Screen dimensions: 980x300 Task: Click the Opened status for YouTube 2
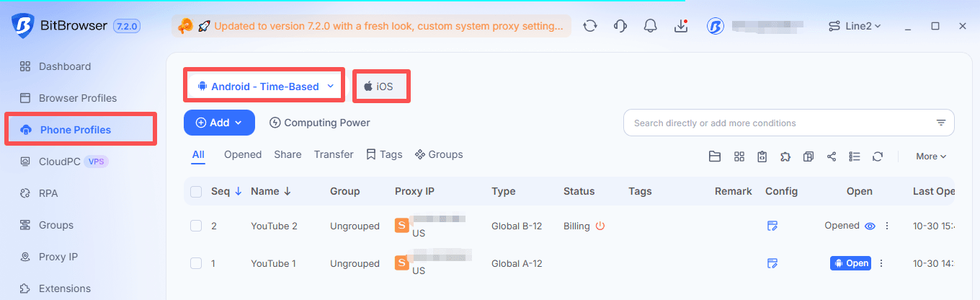coord(842,226)
